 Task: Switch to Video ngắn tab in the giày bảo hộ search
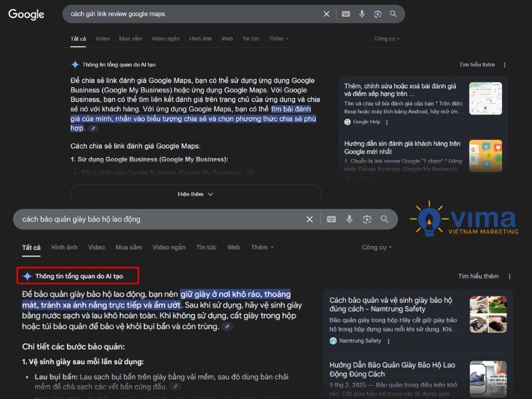[169, 247]
